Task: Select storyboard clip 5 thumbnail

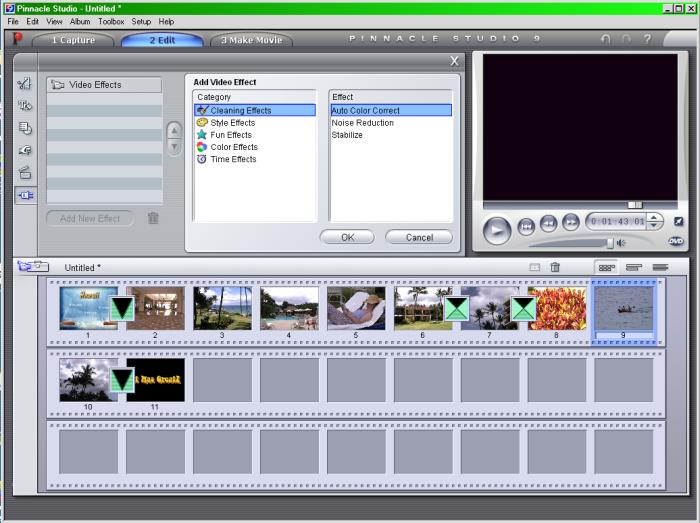Action: (356, 309)
